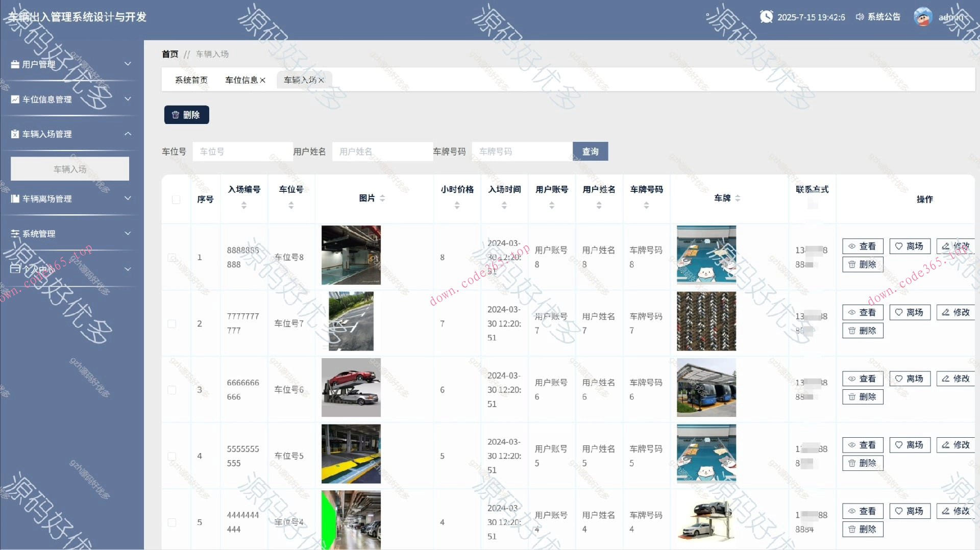The width and height of the screenshot is (980, 550).
Task: Click the 删除 batch delete button
Action: pos(186,114)
